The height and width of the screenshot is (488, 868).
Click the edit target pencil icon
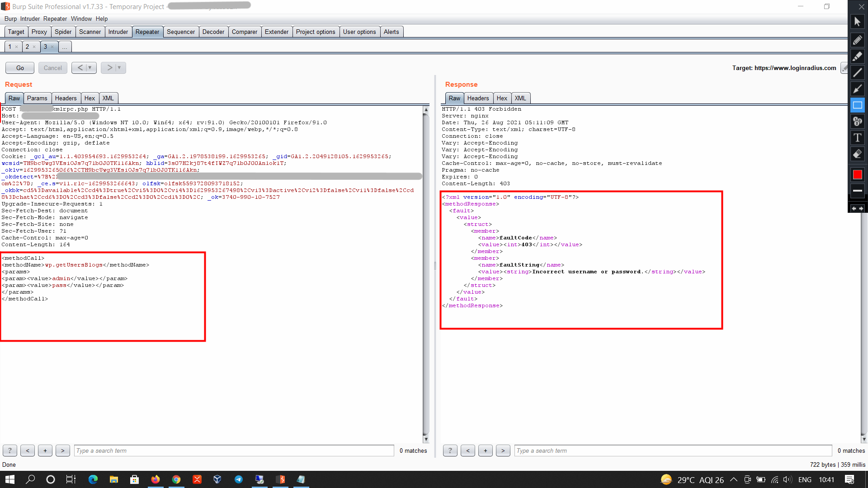[844, 68]
